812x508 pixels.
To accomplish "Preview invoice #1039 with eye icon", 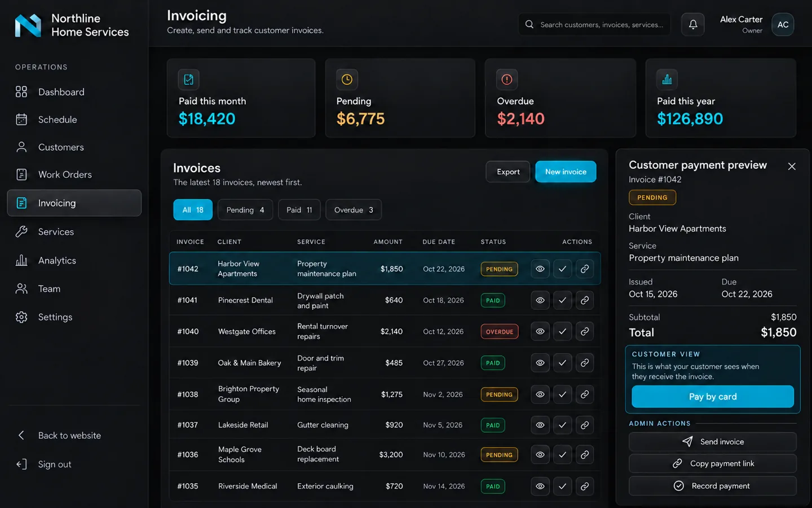I will point(540,363).
